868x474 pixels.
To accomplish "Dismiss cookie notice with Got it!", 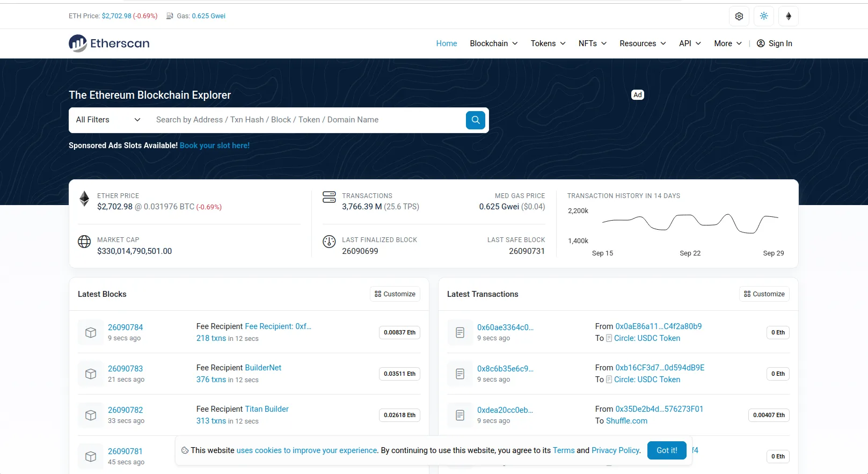I will pyautogui.click(x=667, y=450).
